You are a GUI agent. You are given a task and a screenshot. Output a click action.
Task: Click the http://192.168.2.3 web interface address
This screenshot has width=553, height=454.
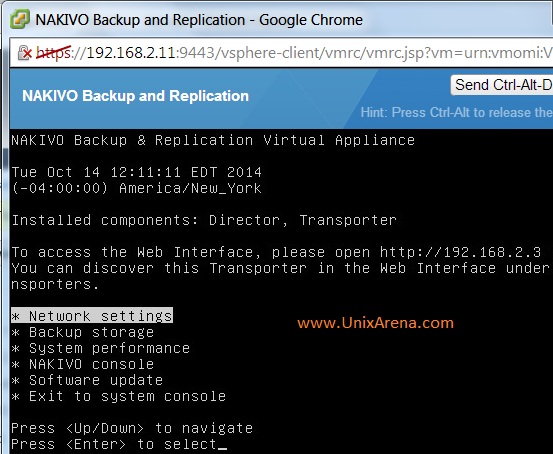coord(460,252)
